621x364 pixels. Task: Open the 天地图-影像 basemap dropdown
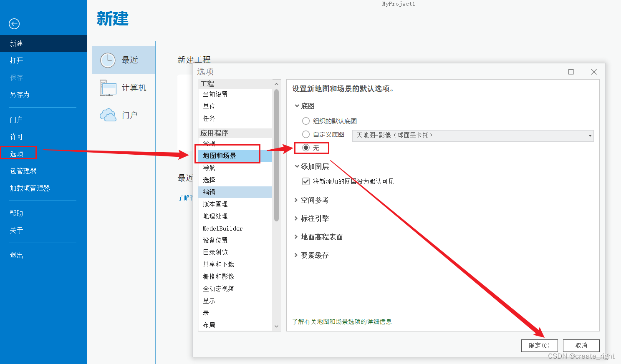473,136
